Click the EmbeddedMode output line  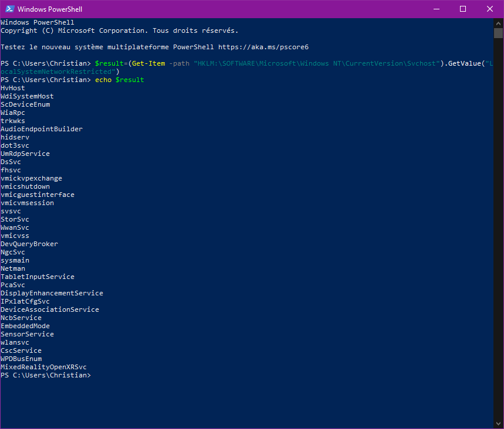point(25,326)
